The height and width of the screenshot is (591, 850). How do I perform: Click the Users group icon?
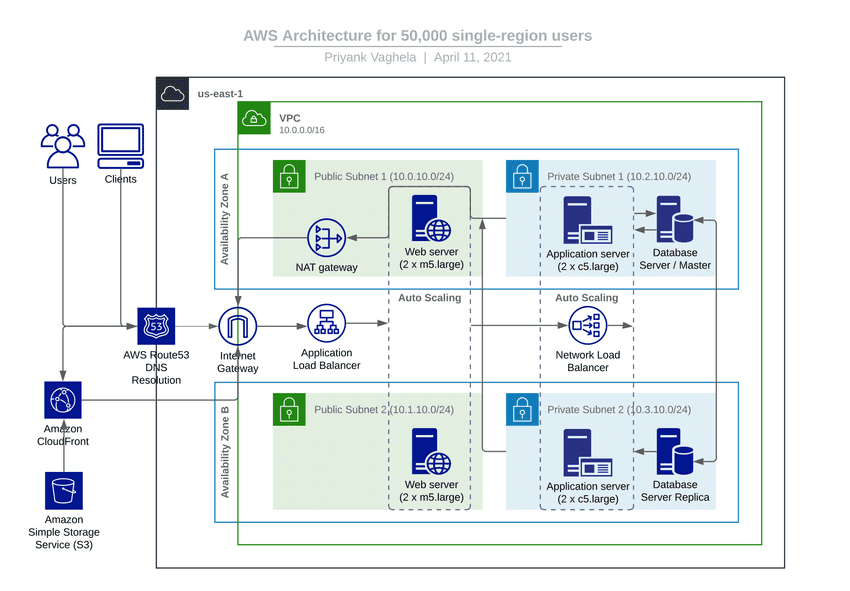[63, 146]
